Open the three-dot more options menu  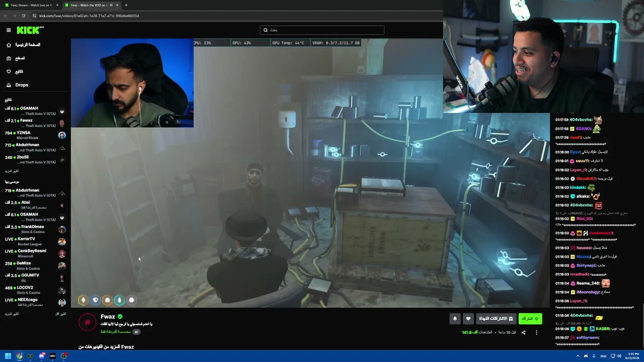tap(536, 332)
